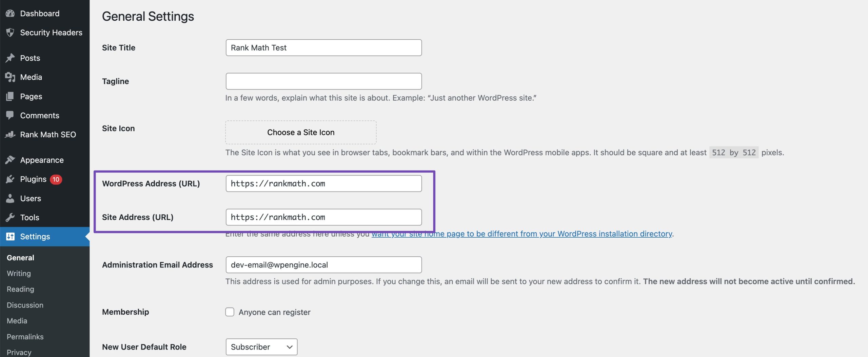Click the Pages icon in sidebar
Viewport: 868px width, 357px height.
coord(10,96)
